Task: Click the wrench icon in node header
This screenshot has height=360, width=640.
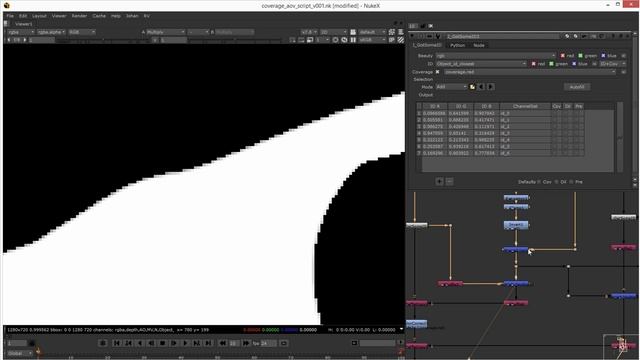Action: (x=438, y=36)
